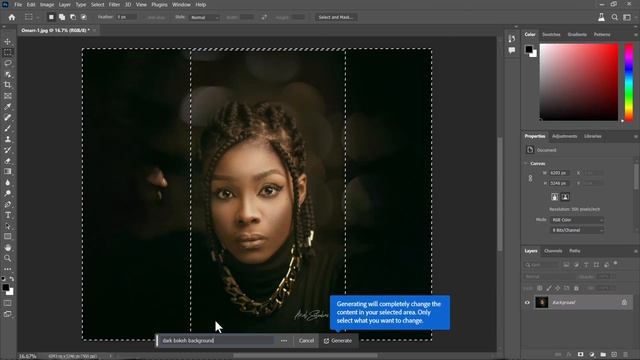This screenshot has width=640, height=360.
Task: Select the Rectangular Marquee tool in toolbox
Action: tap(8, 52)
